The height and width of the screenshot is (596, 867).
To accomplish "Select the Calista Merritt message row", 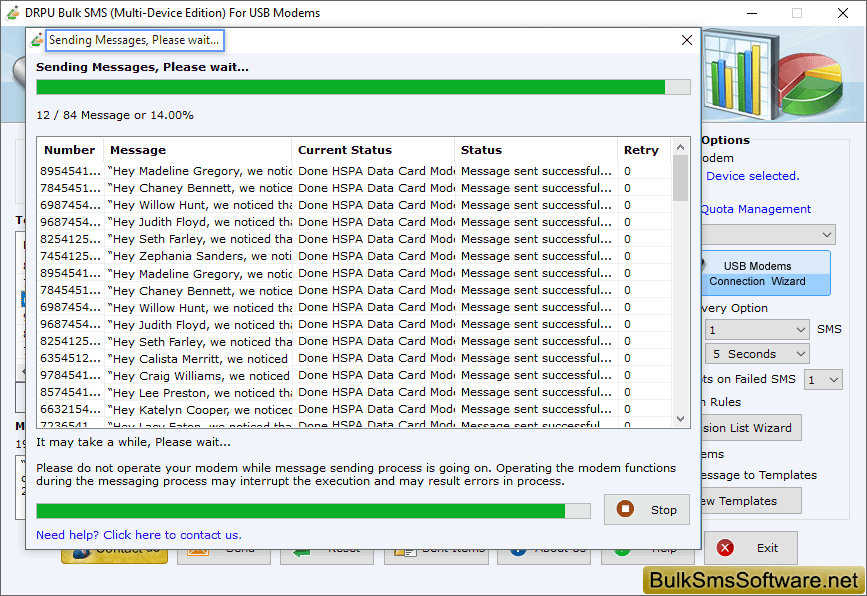I will click(x=354, y=358).
